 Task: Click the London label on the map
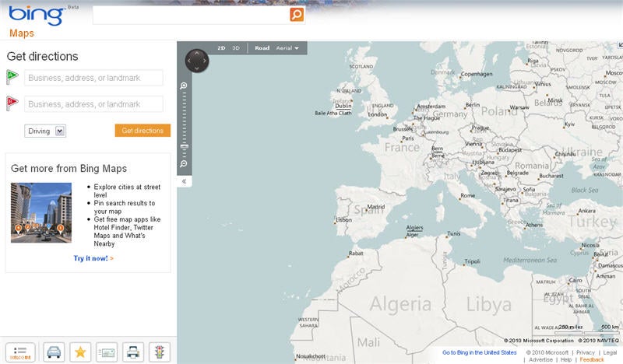[378, 114]
